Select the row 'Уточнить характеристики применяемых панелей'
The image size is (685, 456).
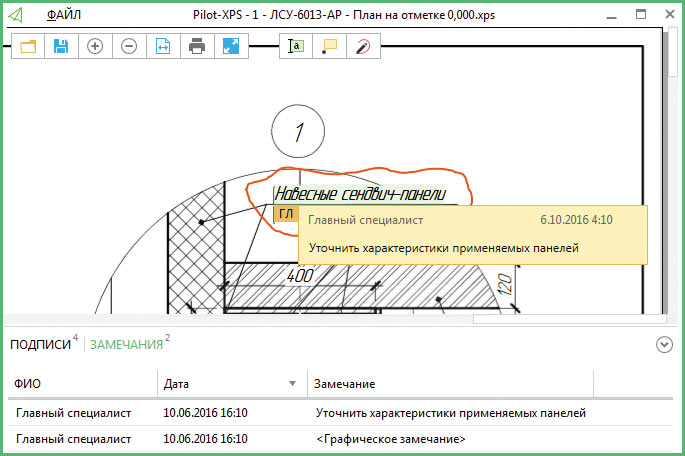340,413
